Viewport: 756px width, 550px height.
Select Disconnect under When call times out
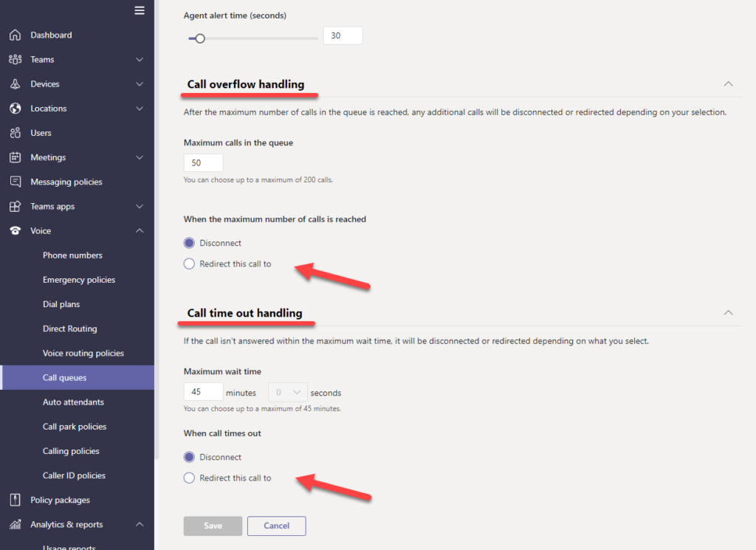pyautogui.click(x=189, y=457)
